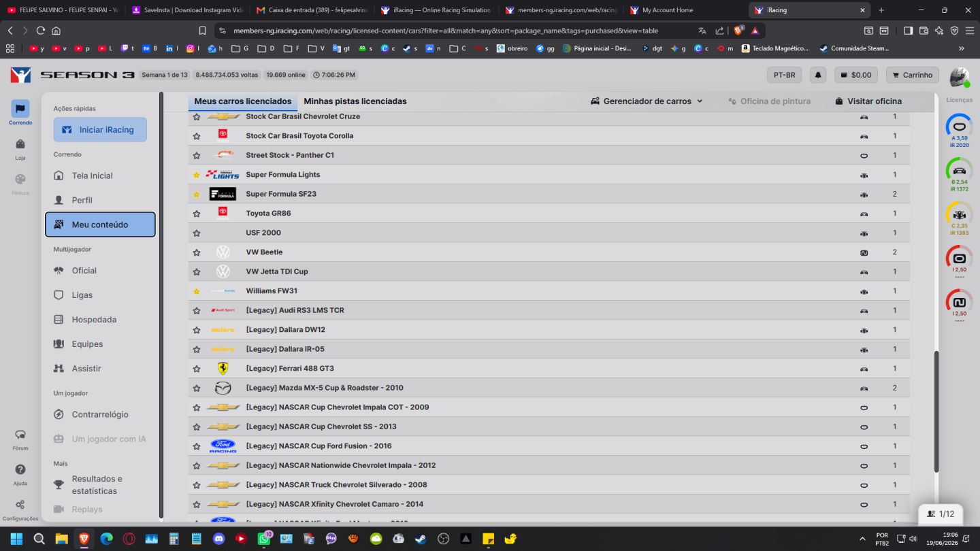Screen dimensions: 980x551
Task: Open the class B 2,54 license badge
Action: (959, 174)
